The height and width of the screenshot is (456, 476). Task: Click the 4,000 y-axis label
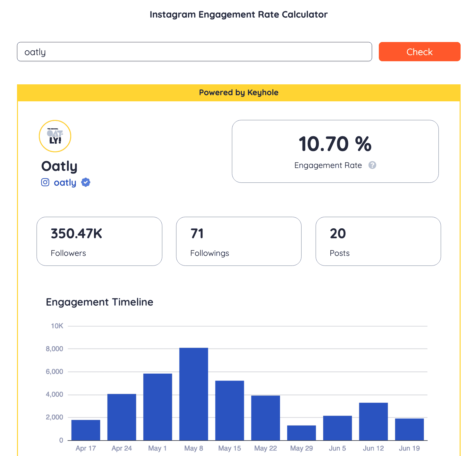55,394
